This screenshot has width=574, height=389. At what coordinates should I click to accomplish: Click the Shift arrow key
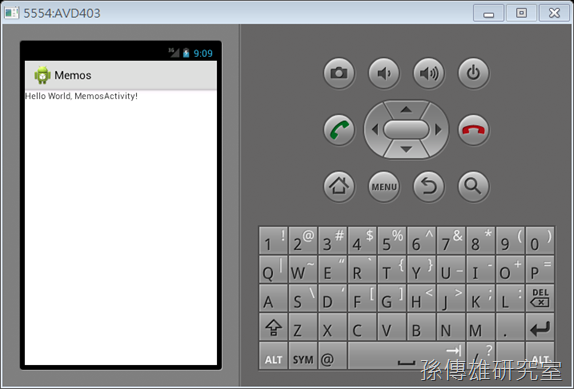[x=273, y=327]
